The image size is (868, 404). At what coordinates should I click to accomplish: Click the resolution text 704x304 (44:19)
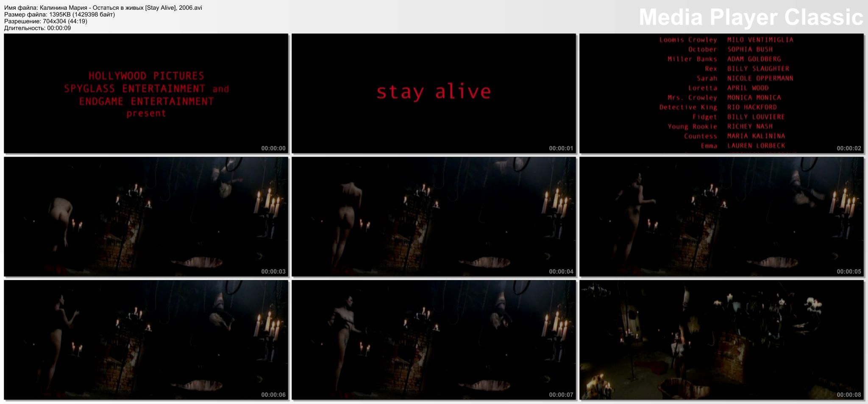(65, 21)
